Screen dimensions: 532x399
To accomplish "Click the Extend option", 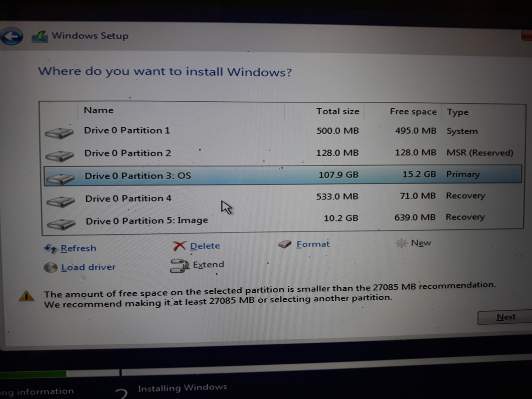I will [208, 264].
